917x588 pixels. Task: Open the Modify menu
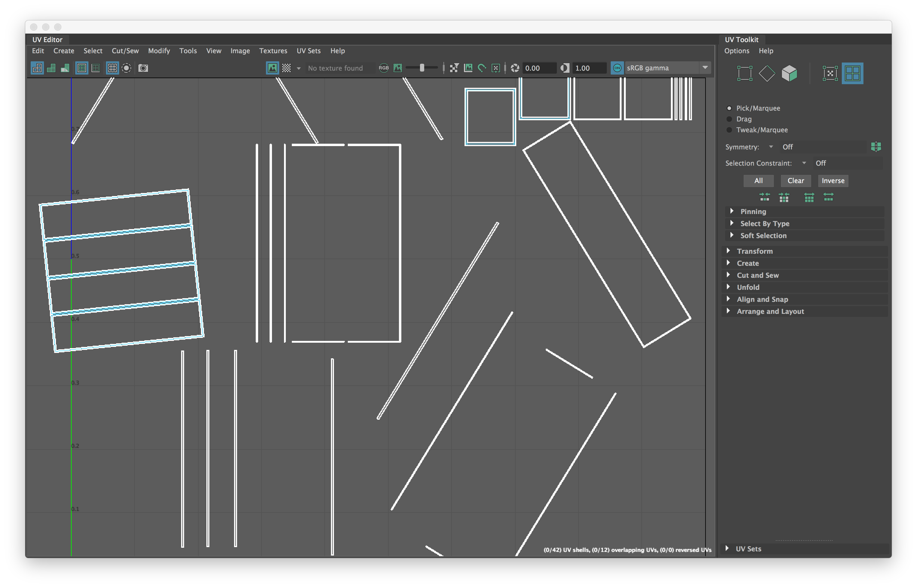pyautogui.click(x=159, y=51)
